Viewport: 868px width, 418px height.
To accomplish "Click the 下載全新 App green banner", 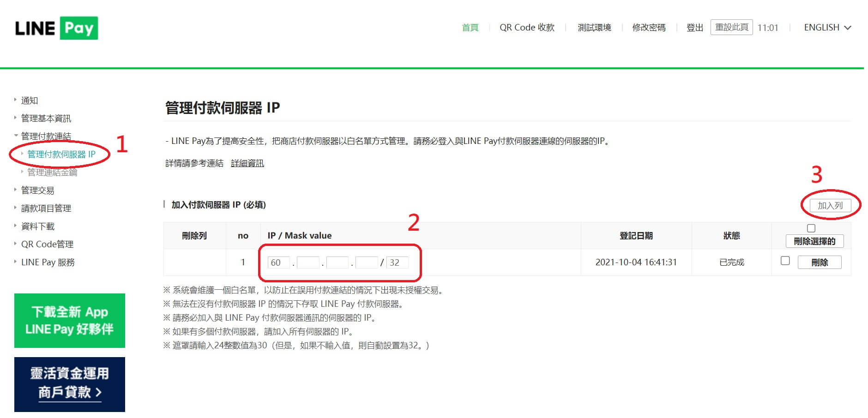I will tap(70, 321).
